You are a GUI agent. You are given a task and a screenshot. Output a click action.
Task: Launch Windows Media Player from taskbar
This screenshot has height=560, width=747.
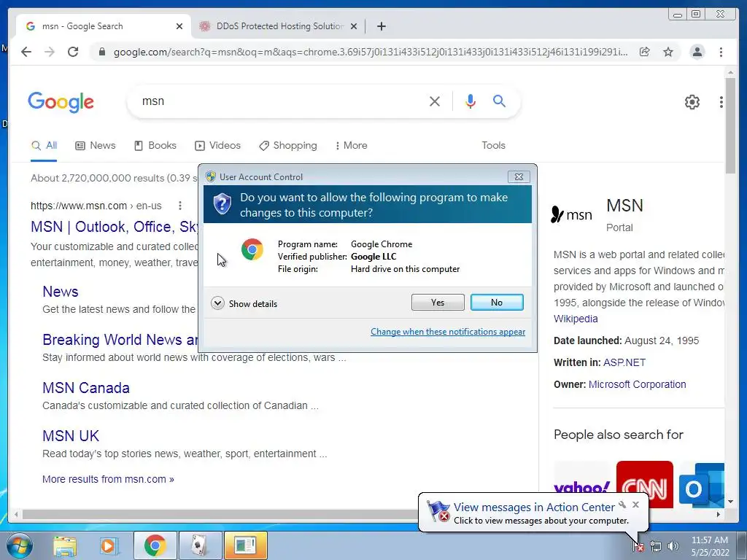pyautogui.click(x=109, y=545)
